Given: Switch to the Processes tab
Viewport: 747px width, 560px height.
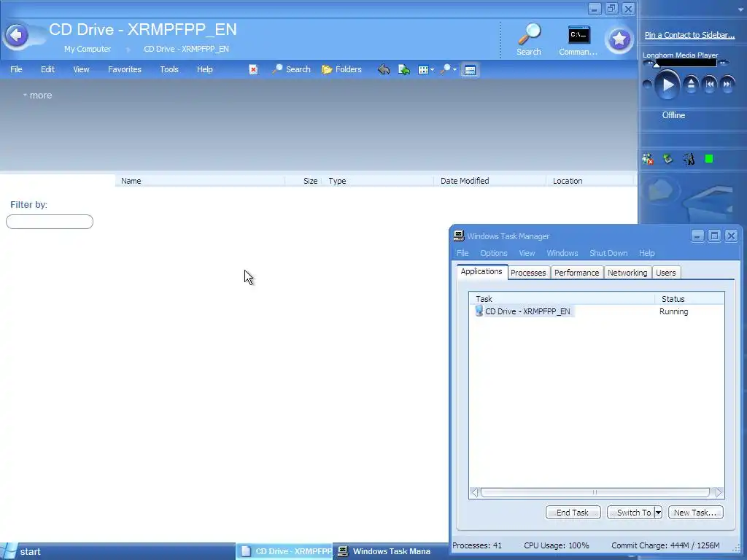Looking at the screenshot, I should point(528,273).
